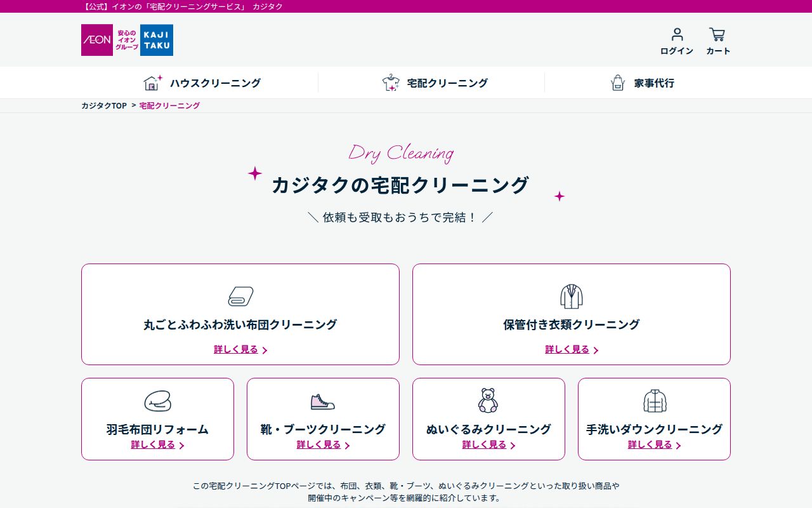Open 詳しく見る under 布団クリーニング

235,349
